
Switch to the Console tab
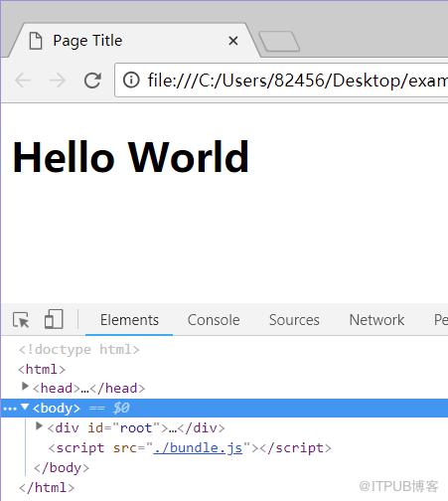click(214, 320)
